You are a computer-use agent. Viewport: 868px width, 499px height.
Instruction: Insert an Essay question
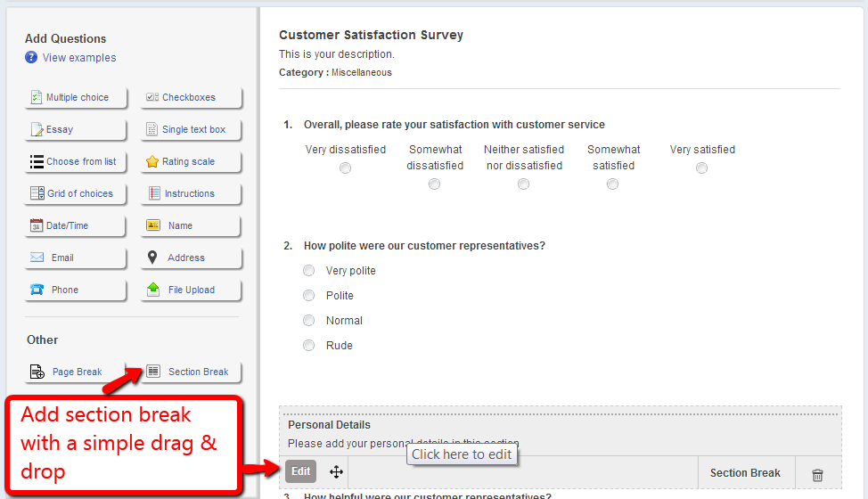tap(76, 129)
